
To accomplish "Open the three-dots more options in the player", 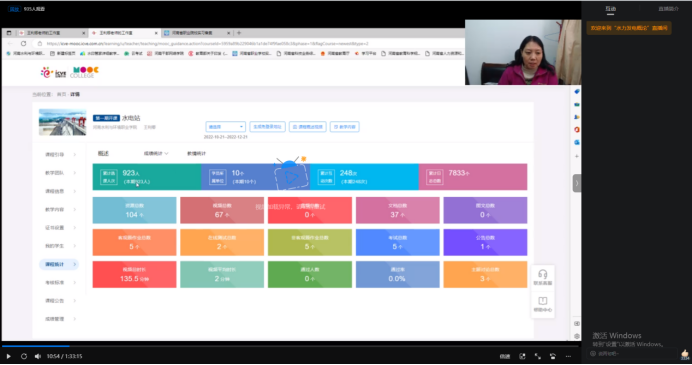I will click(x=568, y=356).
